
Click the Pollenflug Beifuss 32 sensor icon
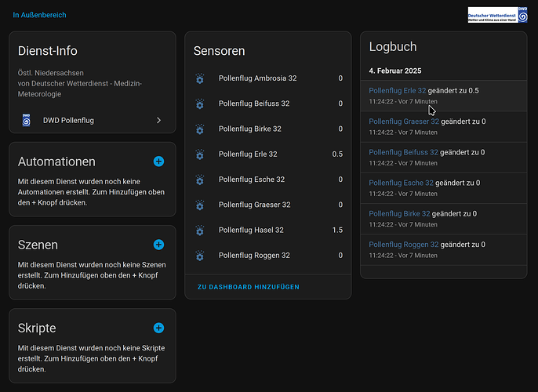pos(200,104)
